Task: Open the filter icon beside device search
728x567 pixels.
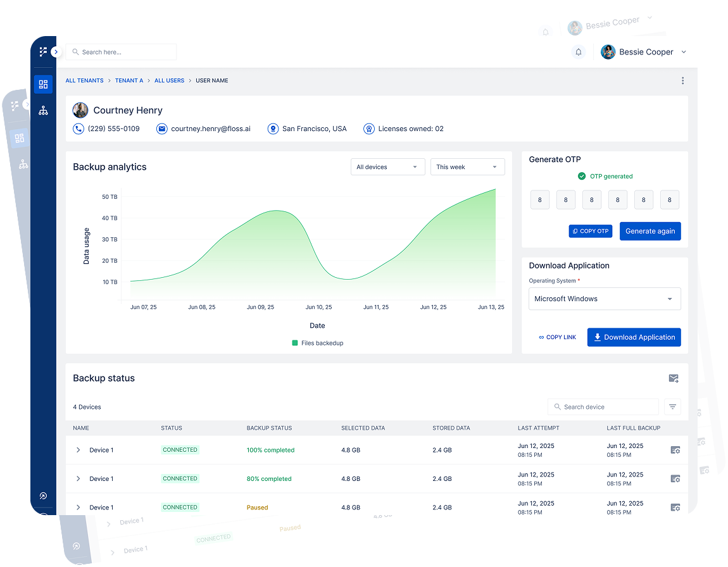Action: coord(672,407)
